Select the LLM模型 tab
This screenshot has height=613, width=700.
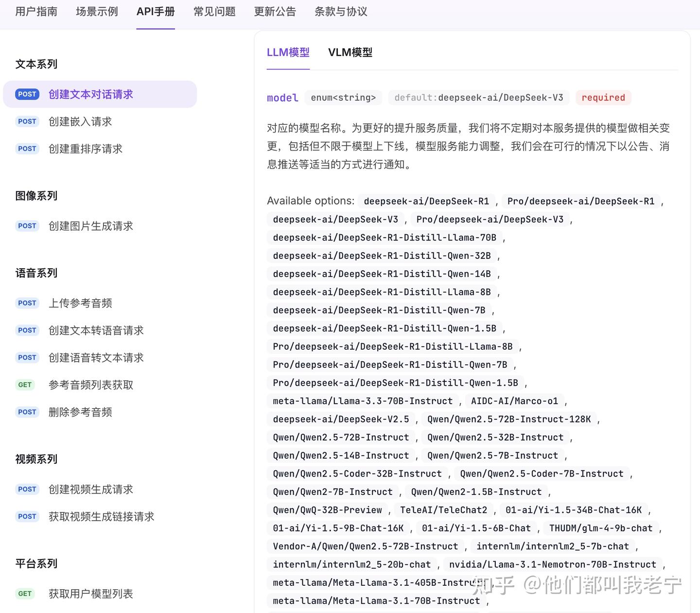pyautogui.click(x=288, y=52)
